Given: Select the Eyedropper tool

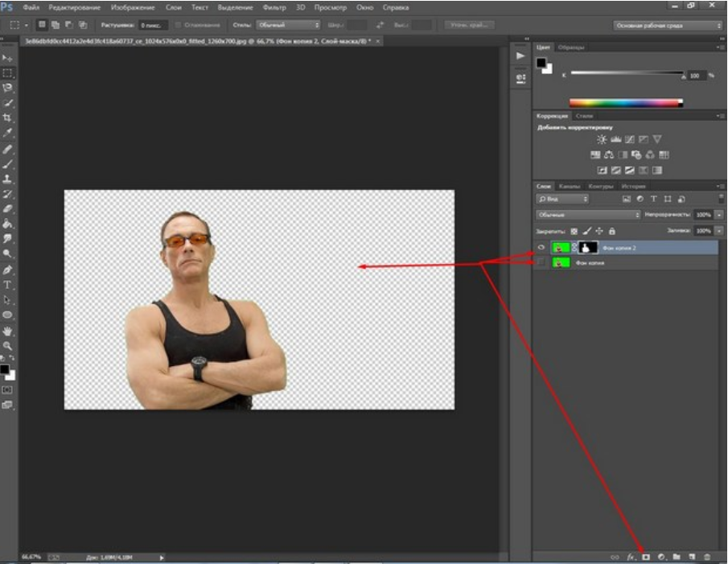Looking at the screenshot, I should coord(7,132).
